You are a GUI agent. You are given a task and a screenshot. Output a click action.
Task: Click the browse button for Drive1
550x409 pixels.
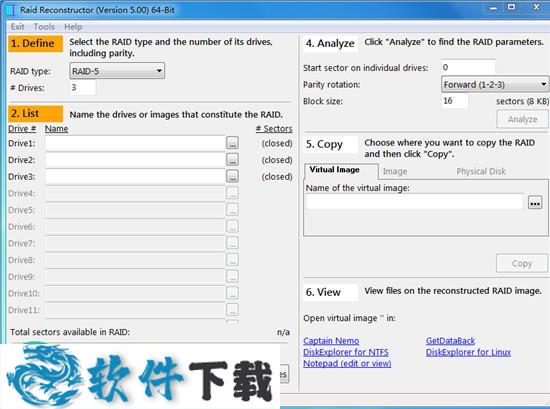click(x=232, y=143)
